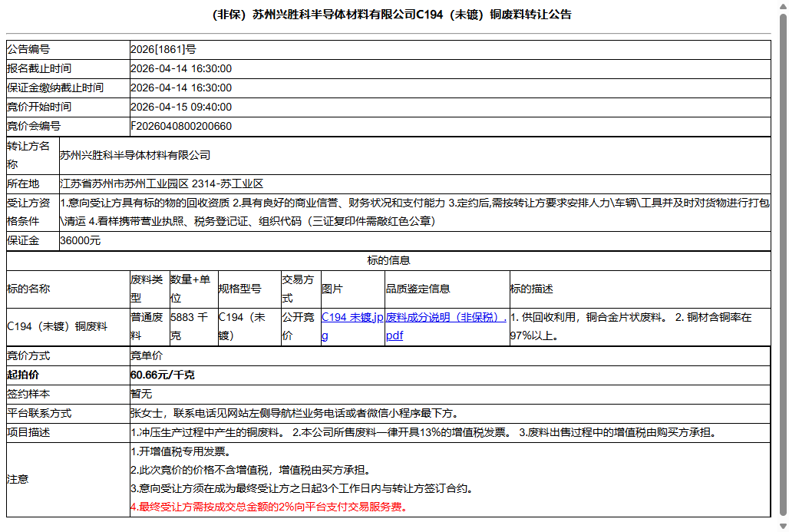Click the 竞价会编号 label cell
Viewport: 789px width, 532px height.
pos(68,126)
